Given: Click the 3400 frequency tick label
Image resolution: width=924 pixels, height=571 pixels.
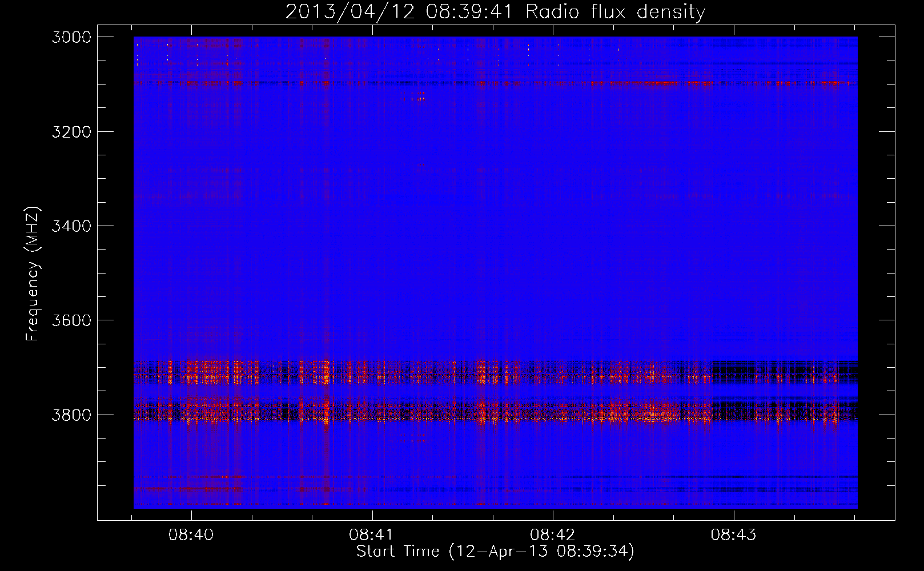Looking at the screenshot, I should click(71, 226).
